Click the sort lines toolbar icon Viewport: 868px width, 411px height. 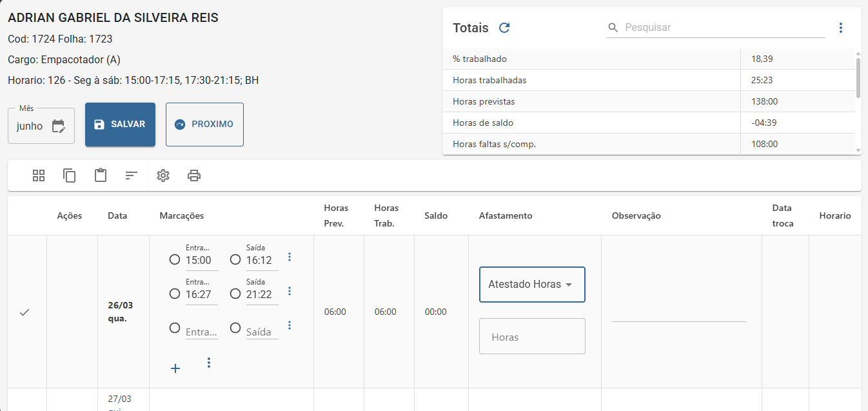(132, 175)
